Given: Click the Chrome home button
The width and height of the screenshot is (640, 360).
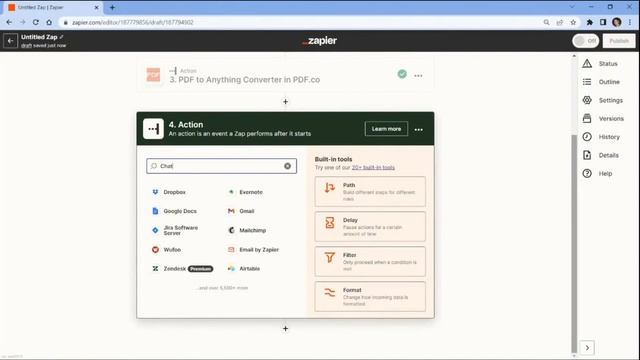Looking at the screenshot, I should (49, 22).
